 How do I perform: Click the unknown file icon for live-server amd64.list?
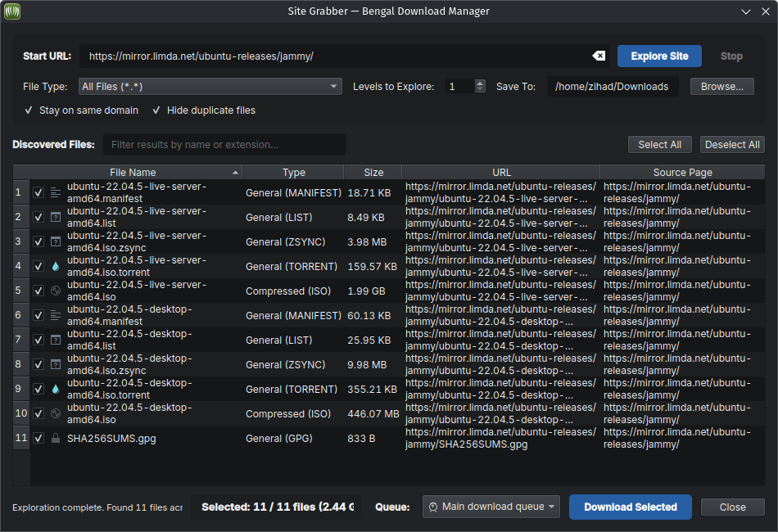56,217
